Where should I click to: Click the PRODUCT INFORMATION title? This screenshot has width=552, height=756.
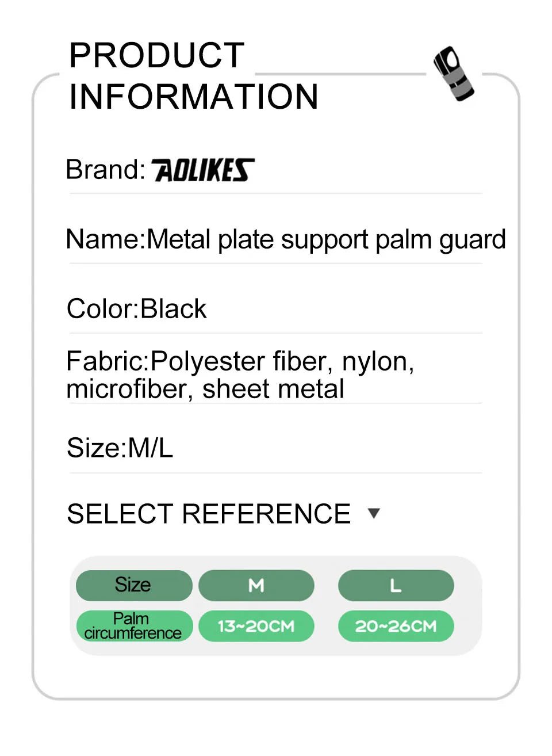click(x=193, y=76)
